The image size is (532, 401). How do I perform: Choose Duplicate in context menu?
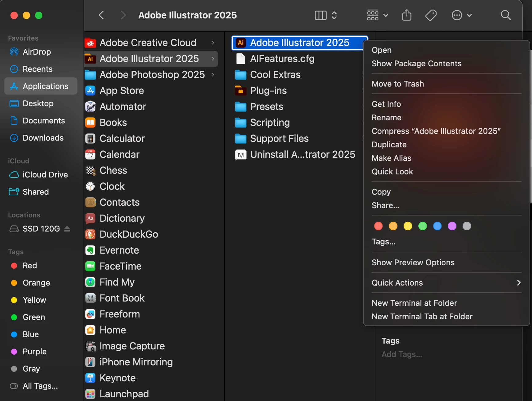click(x=446, y=145)
